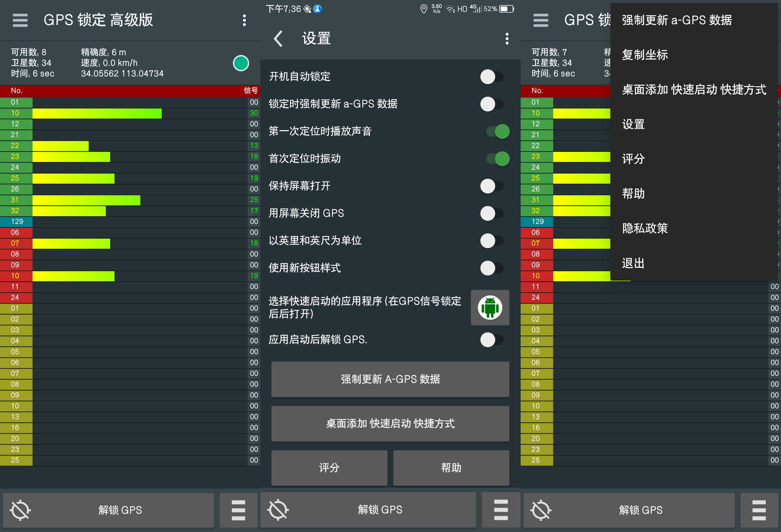This screenshot has height=532, width=781.
Task: Tap three-dot overflow icon beside GPS 锁定 高级版
Action: point(244,20)
